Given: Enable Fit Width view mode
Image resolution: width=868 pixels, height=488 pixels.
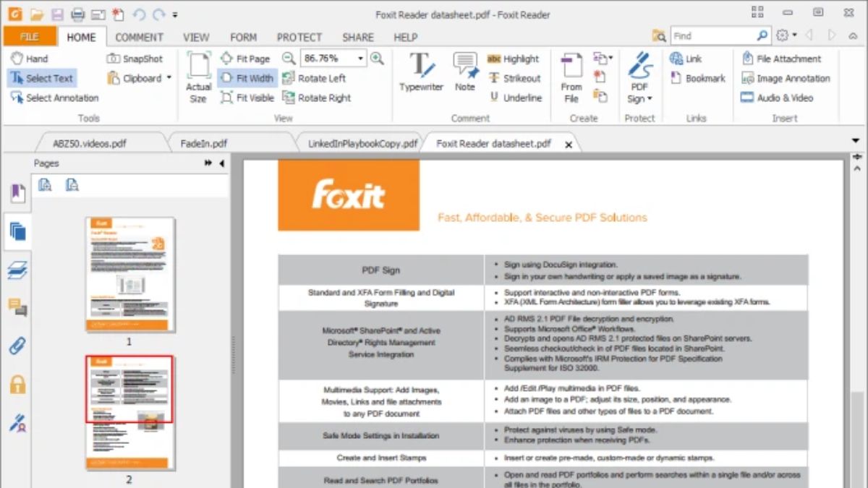Looking at the screenshot, I should [247, 78].
